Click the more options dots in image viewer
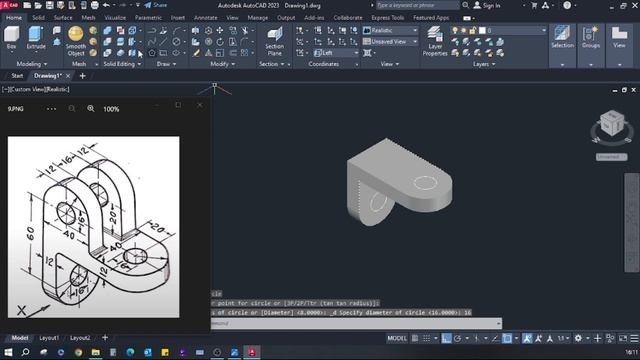This screenshot has height=360, width=640. pyautogui.click(x=51, y=109)
